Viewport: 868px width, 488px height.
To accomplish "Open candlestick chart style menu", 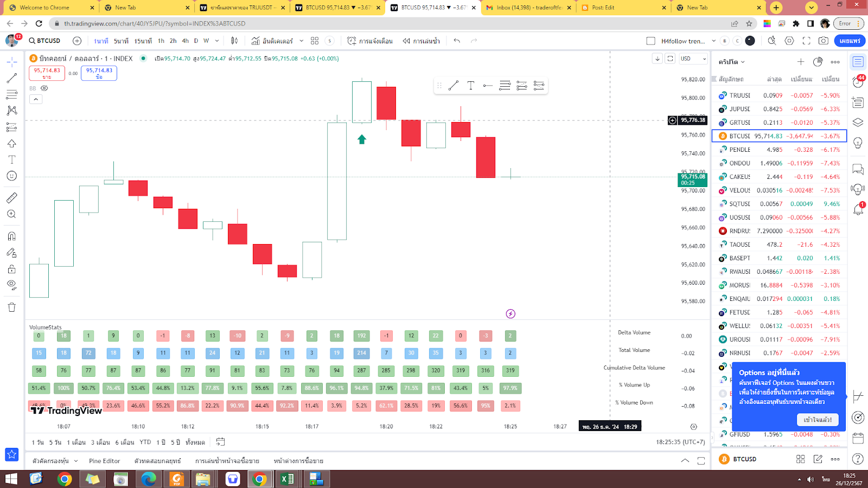I will (234, 41).
